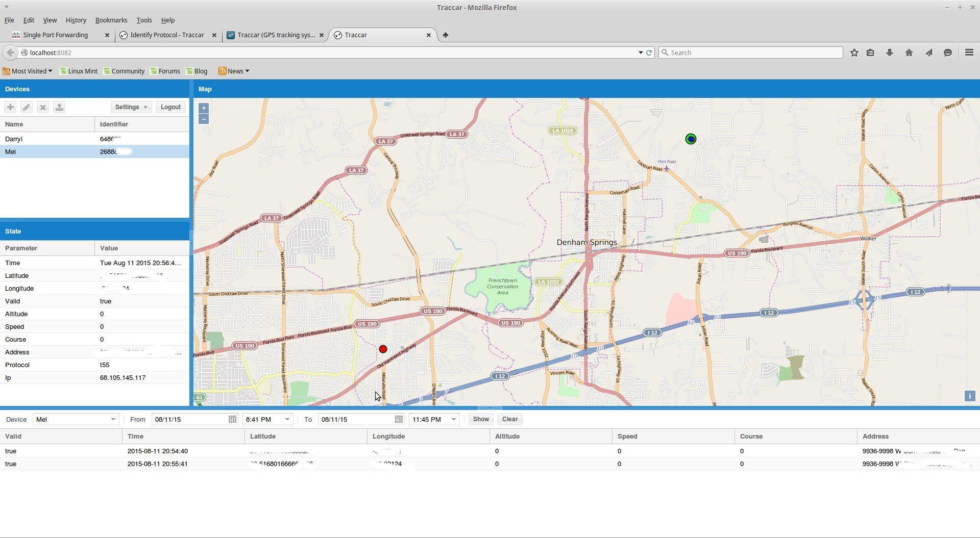Viewport: 980px width, 538px height.
Task: Click the To date field 08/11/15
Action: (x=356, y=419)
